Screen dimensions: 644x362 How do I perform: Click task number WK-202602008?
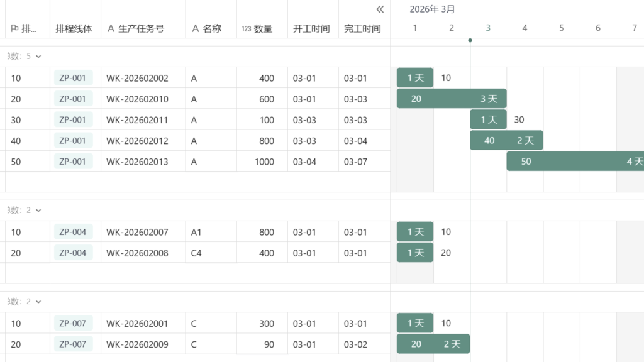[137, 253]
